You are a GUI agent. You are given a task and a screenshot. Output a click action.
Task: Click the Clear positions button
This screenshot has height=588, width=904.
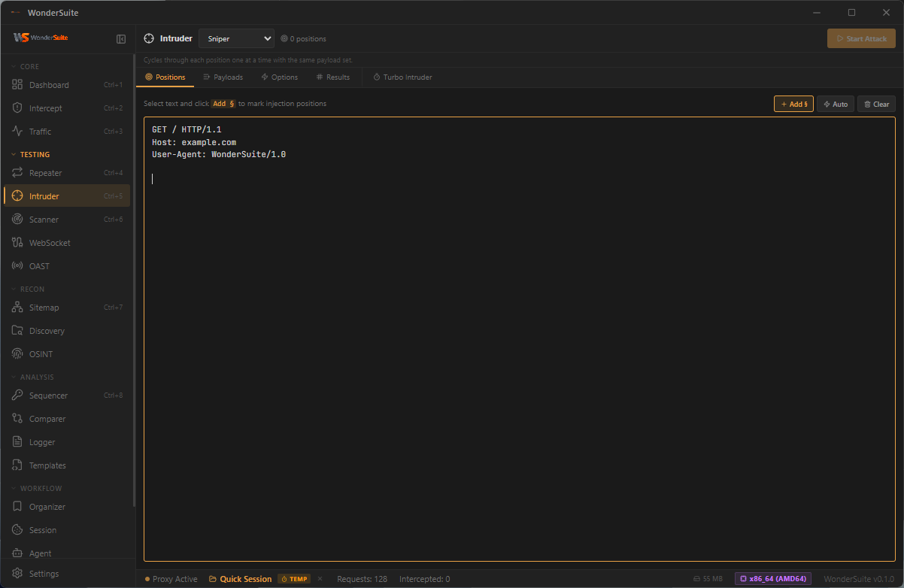point(876,105)
